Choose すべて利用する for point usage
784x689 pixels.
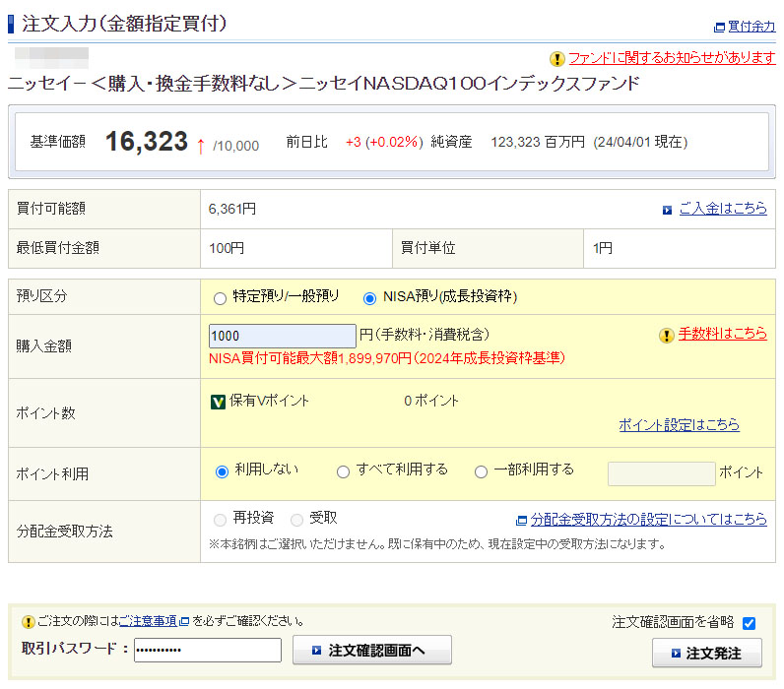click(343, 471)
